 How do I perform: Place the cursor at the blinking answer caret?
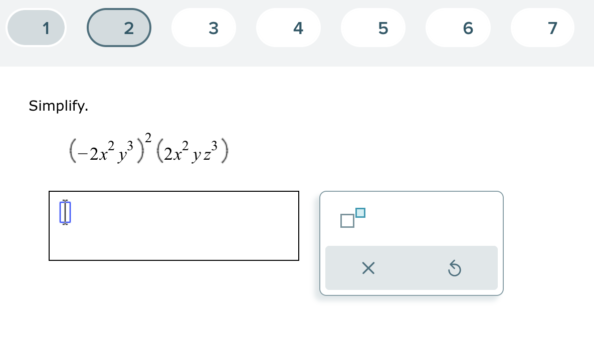(64, 212)
